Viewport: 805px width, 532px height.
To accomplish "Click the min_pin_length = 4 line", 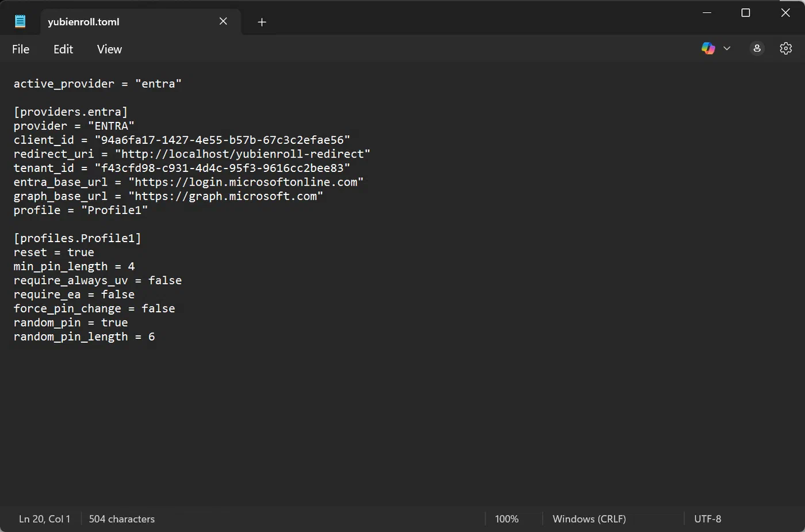I will point(74,266).
